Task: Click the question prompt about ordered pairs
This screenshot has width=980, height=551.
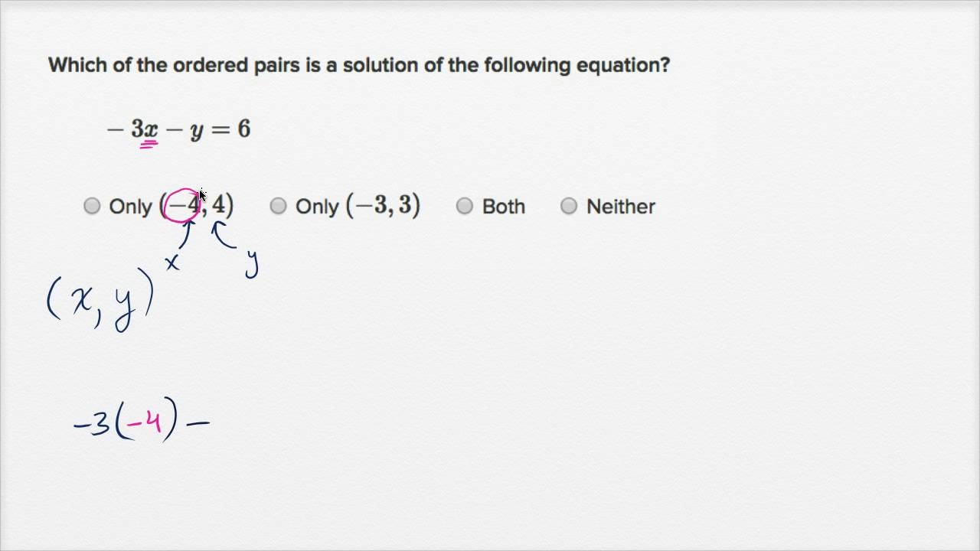Action: [x=358, y=65]
